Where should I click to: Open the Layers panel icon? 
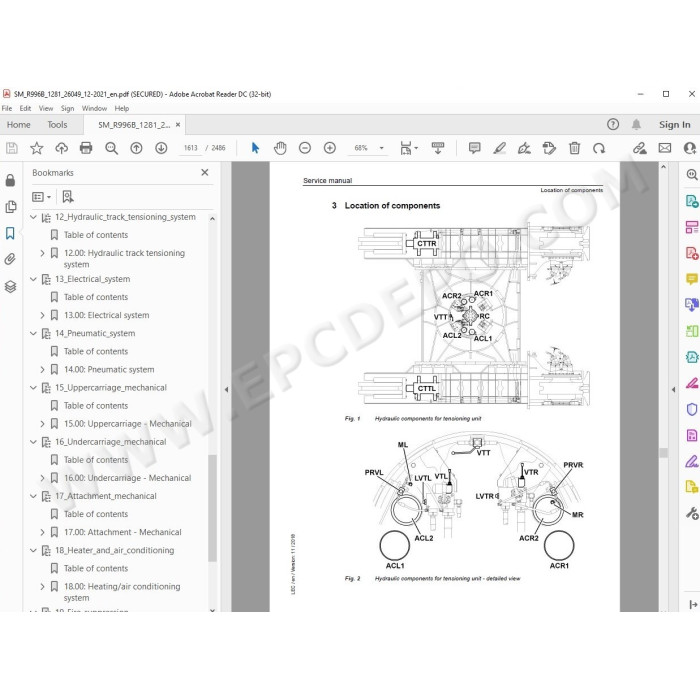point(10,286)
